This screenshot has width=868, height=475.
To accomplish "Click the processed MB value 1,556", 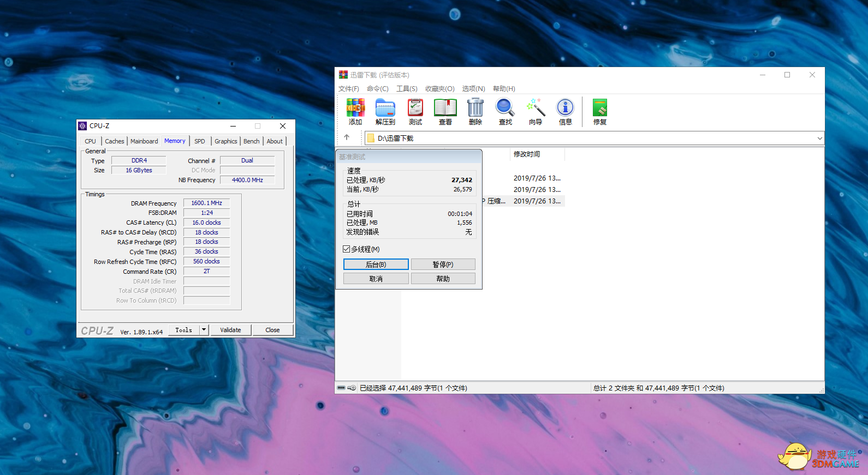I will (x=465, y=223).
